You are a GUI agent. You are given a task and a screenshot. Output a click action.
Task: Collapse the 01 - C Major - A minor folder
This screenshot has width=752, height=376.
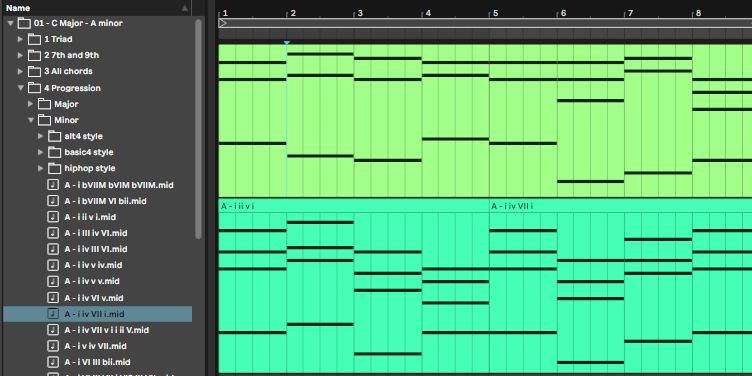click(10, 23)
